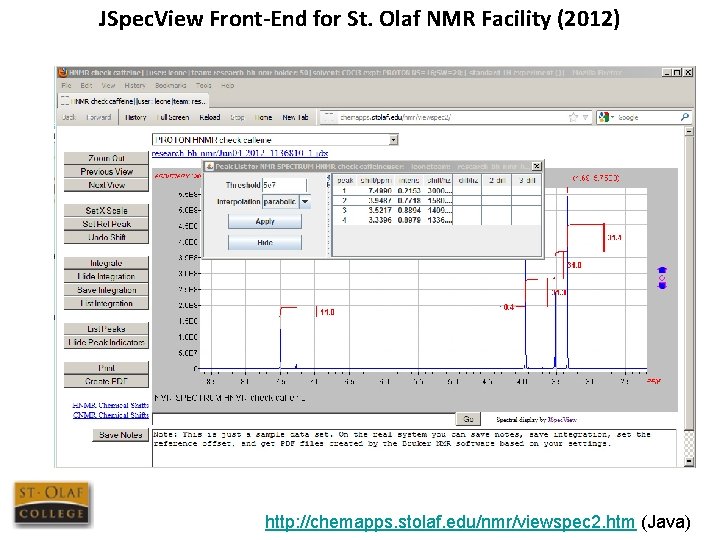Open the File menu in Firefox
Viewport: 720px width, 540px height.
67,85
